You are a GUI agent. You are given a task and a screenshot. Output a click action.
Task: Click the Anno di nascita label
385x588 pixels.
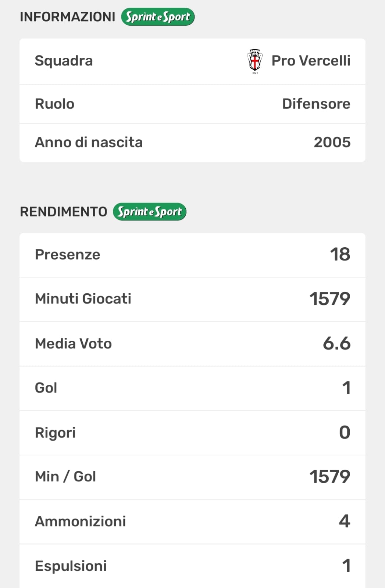[89, 143]
